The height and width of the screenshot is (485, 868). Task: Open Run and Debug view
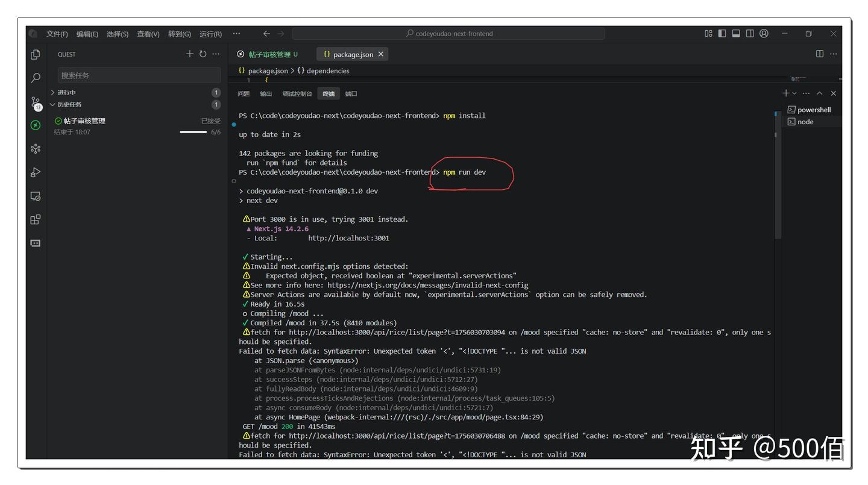coord(36,173)
